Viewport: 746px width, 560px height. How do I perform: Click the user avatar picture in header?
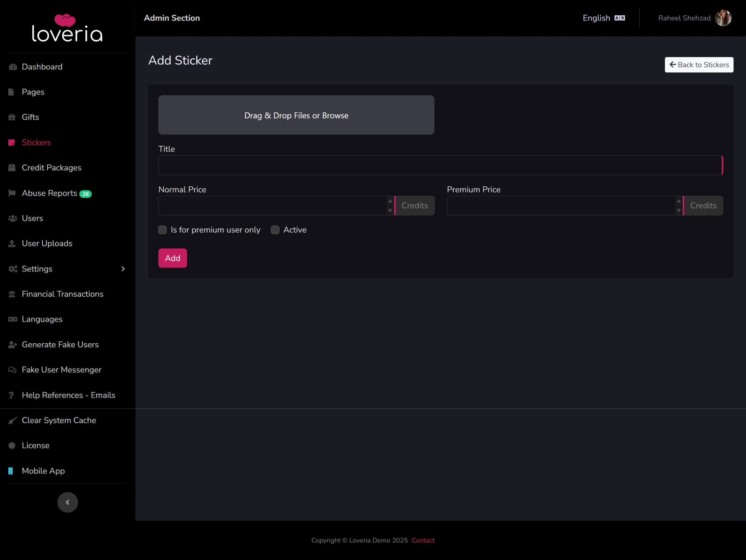coord(723,18)
